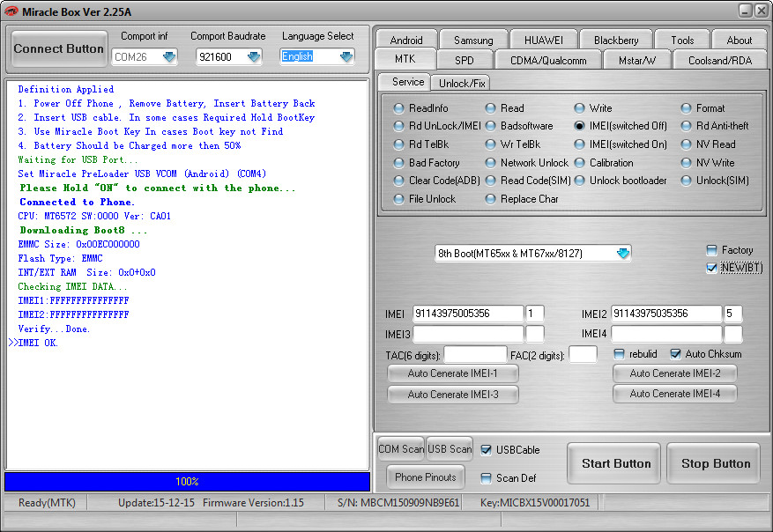
Task: Click the FAC(2 digits) input field
Action: click(x=583, y=354)
